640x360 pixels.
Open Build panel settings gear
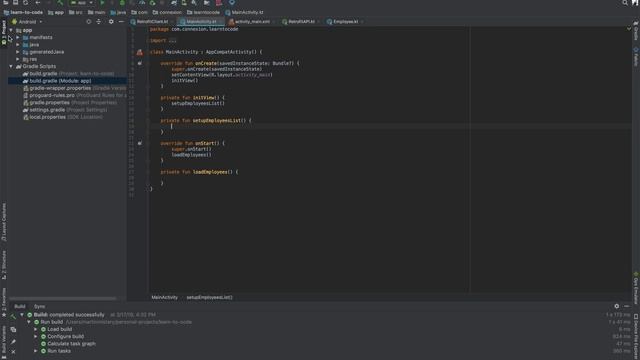pos(616,306)
